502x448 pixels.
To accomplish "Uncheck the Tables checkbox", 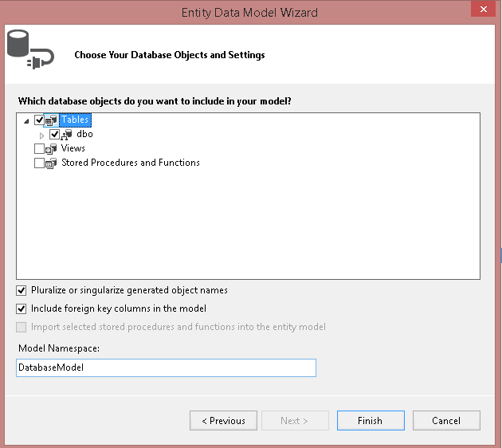I will click(40, 120).
